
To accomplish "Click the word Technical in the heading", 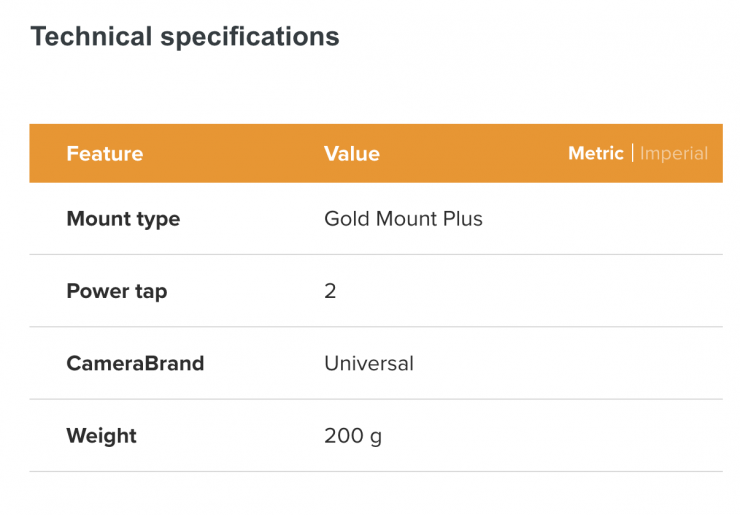I will (x=92, y=37).
